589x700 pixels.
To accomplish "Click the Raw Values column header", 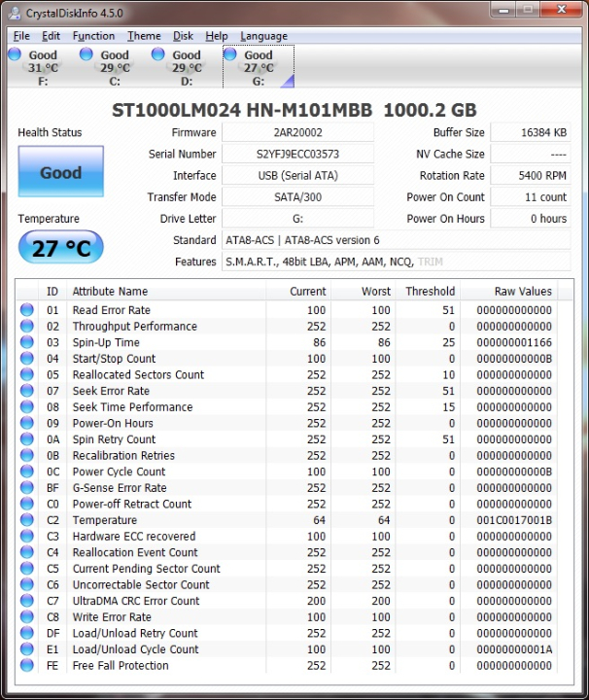I will pyautogui.click(x=508, y=291).
